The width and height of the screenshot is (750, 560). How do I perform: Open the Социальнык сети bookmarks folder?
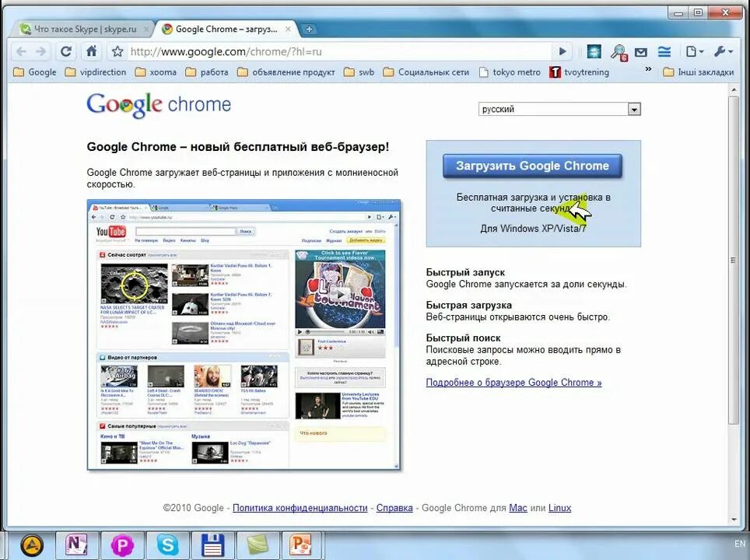tap(426, 72)
